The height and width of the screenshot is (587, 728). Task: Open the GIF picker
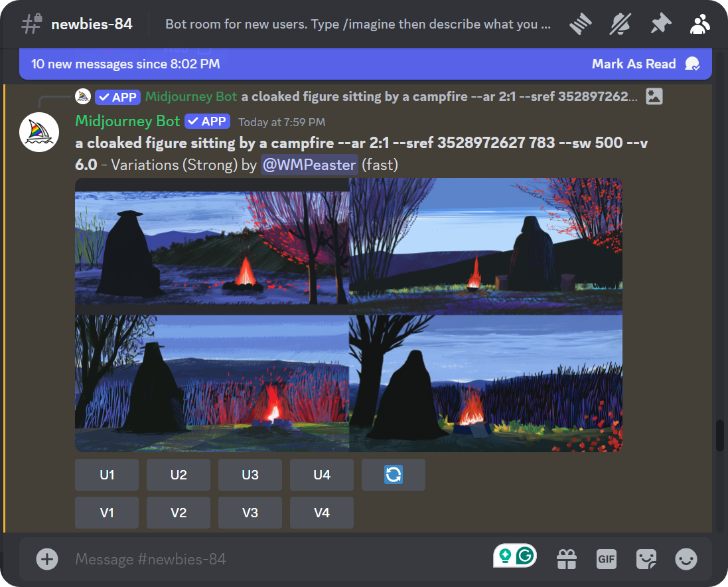607,559
